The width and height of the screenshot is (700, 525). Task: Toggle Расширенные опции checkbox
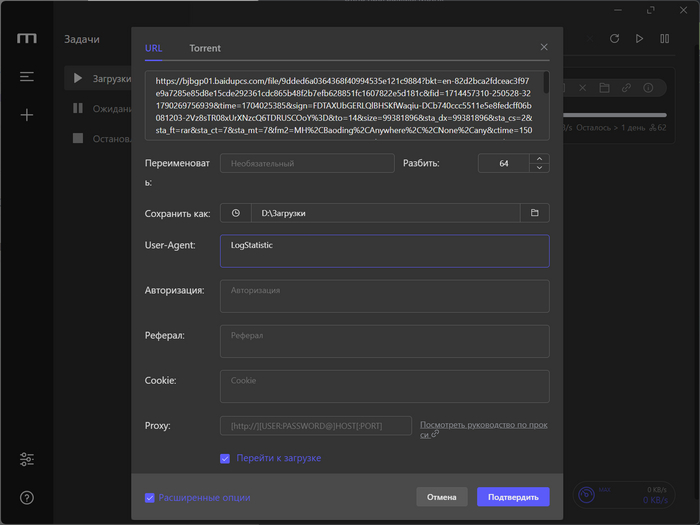(x=150, y=498)
